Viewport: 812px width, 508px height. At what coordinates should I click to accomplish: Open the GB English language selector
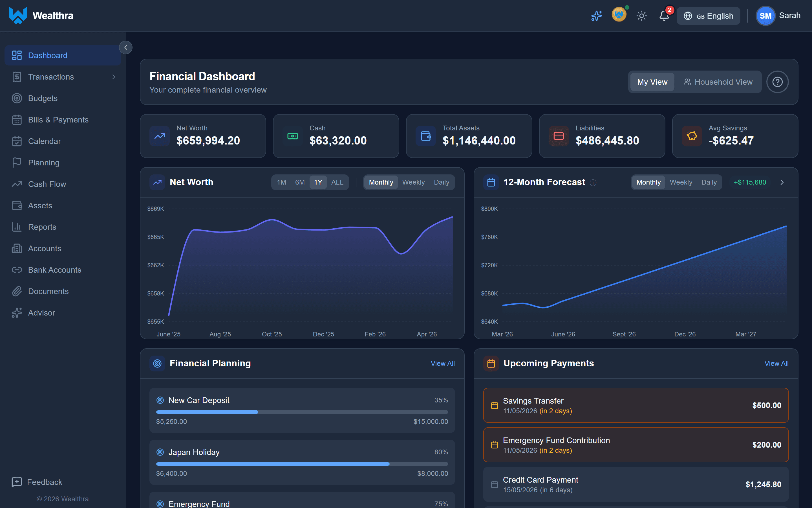708,16
